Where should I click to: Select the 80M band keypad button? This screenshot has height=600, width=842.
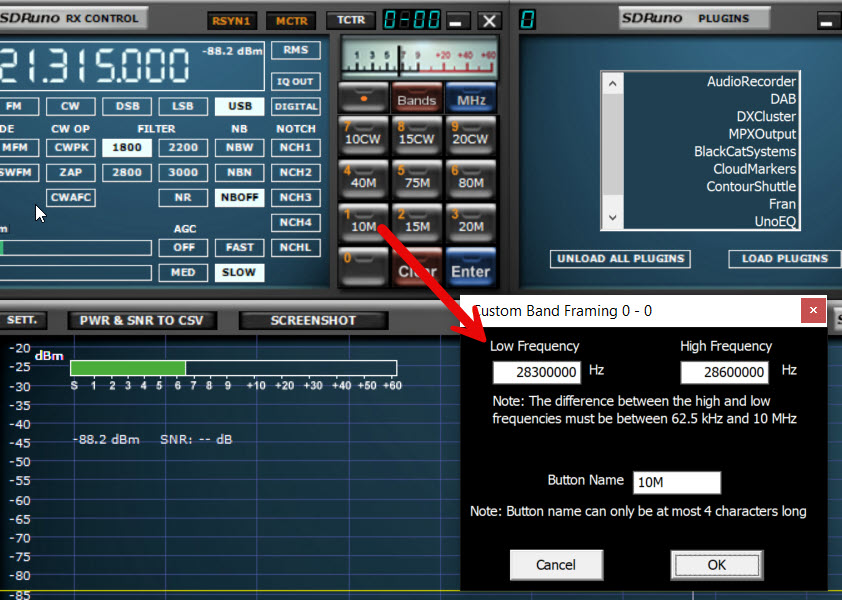(x=470, y=179)
